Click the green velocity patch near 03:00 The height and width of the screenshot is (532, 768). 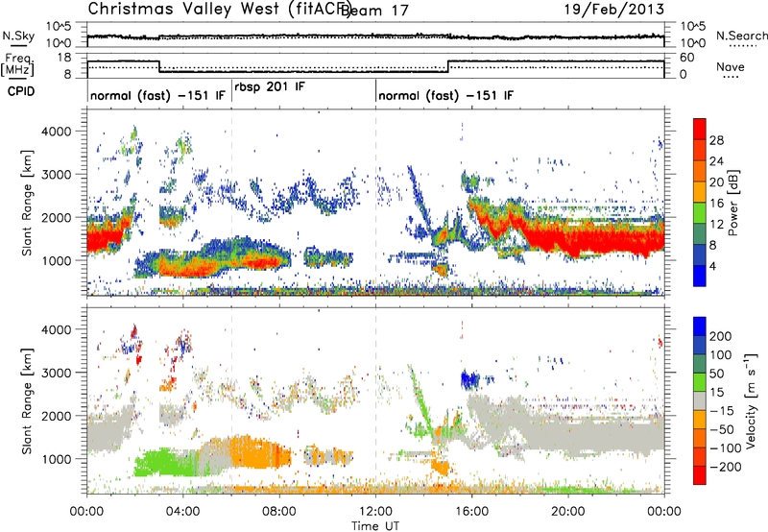tap(161, 463)
